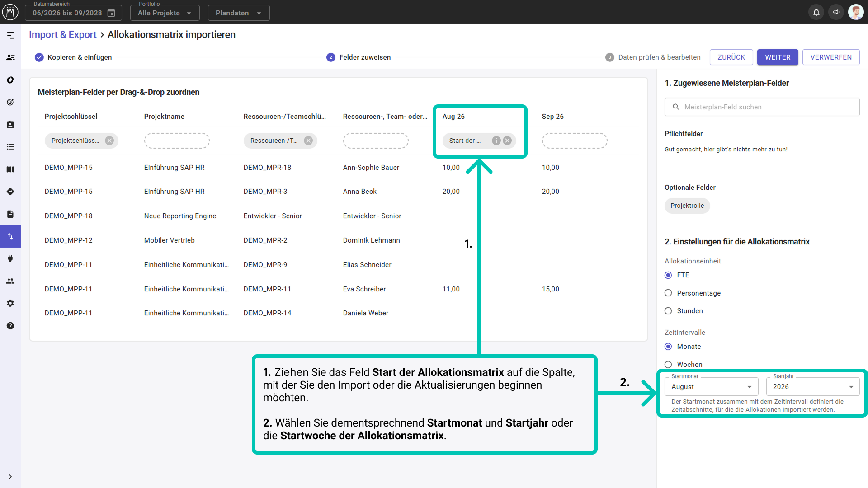Open the integrations plug sidebar icon
This screenshot has width=868, height=488.
(10, 258)
